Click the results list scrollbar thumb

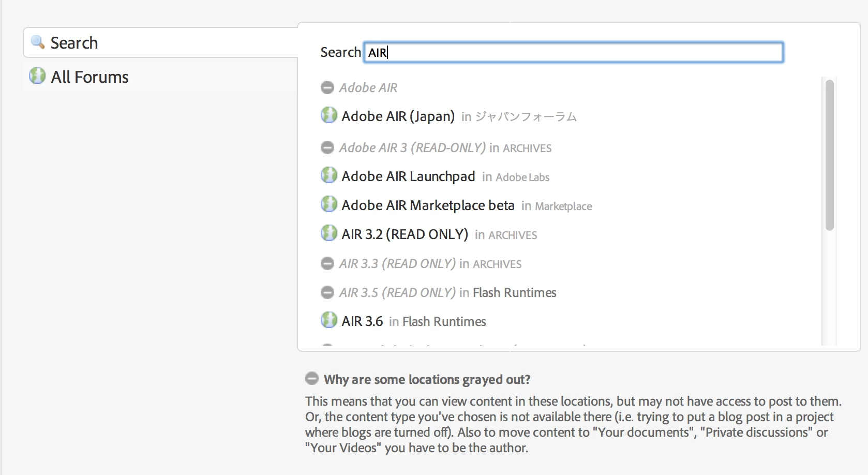pos(830,155)
